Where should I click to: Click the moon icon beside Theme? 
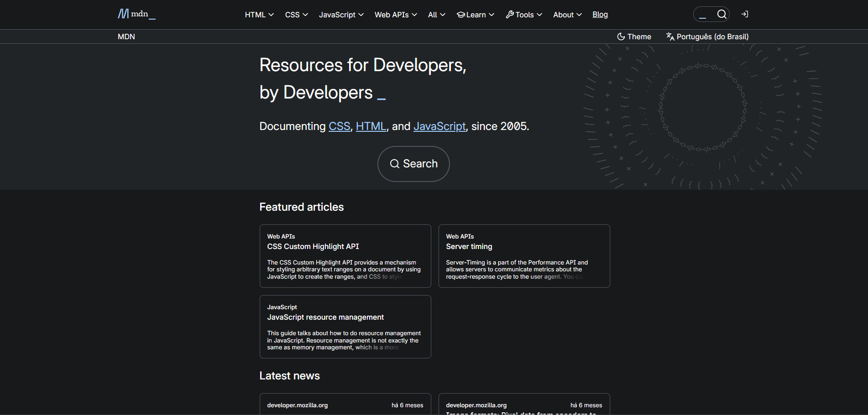tap(621, 36)
